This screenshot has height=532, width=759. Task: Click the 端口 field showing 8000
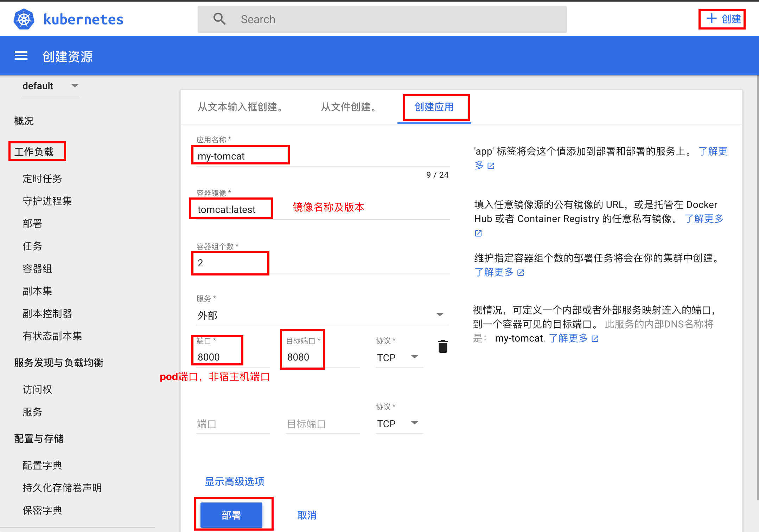233,357
